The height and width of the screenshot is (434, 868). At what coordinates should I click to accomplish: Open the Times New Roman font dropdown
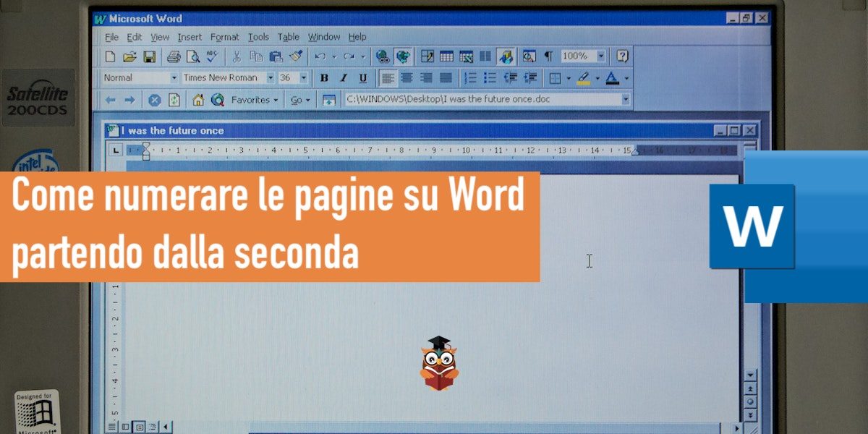tap(271, 77)
